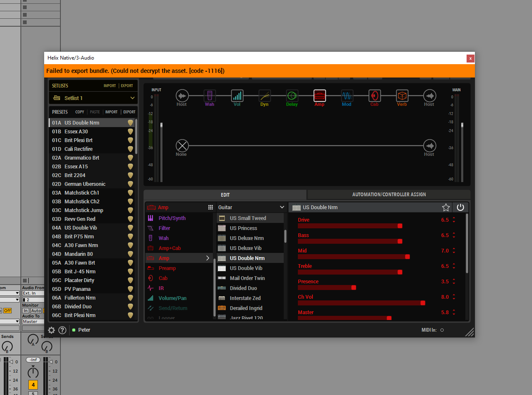Open the Ext. In audio source dropdown
The height and width of the screenshot is (395, 532).
(x=32, y=293)
